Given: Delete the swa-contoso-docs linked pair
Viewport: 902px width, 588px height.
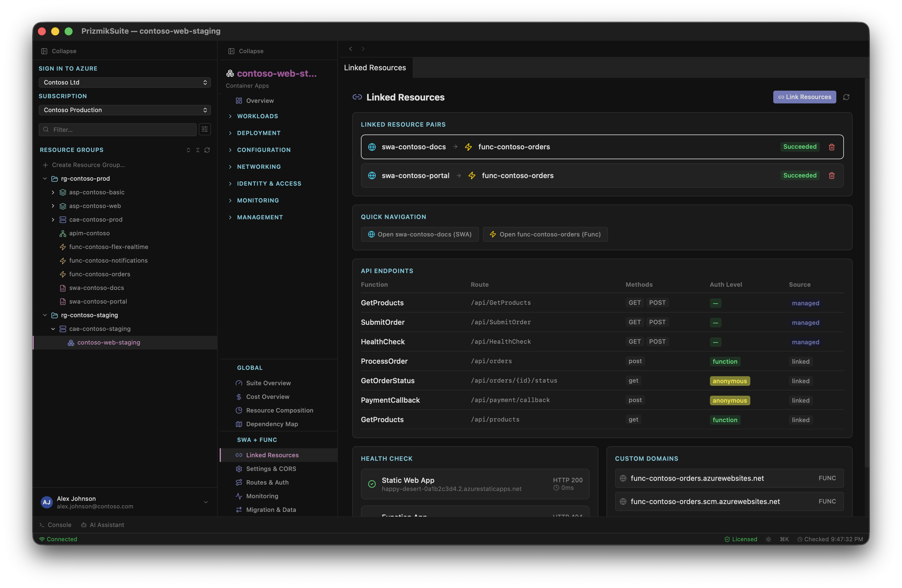Looking at the screenshot, I should [x=831, y=147].
